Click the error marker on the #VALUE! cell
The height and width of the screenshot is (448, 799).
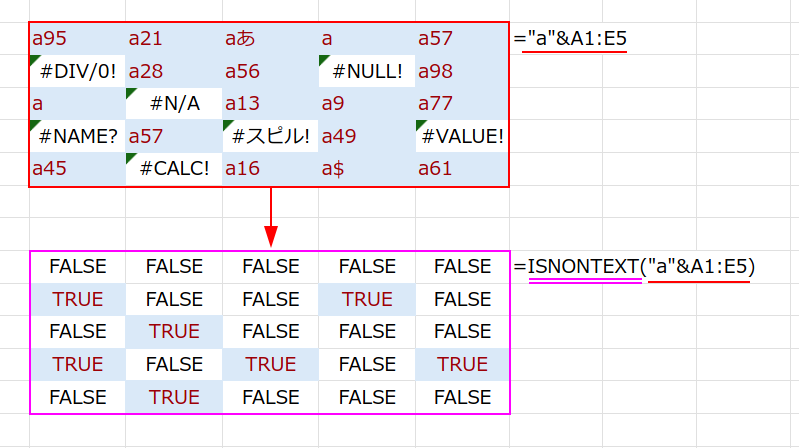(420, 125)
